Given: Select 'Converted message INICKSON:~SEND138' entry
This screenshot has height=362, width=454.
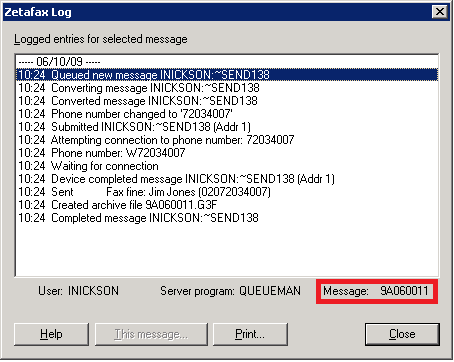Looking at the screenshot, I should tap(227, 101).
